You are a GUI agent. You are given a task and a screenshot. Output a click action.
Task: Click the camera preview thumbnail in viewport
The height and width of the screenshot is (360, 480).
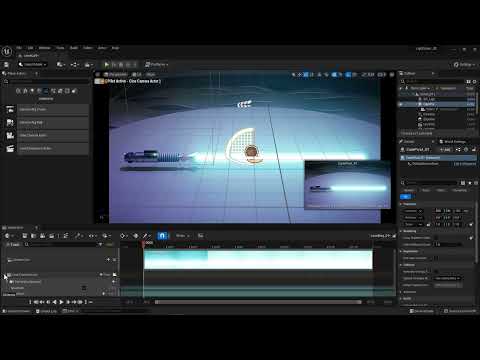coord(347,185)
